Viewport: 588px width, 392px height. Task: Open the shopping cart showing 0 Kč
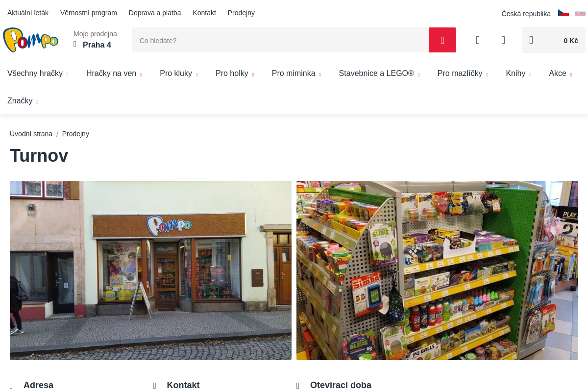point(554,40)
